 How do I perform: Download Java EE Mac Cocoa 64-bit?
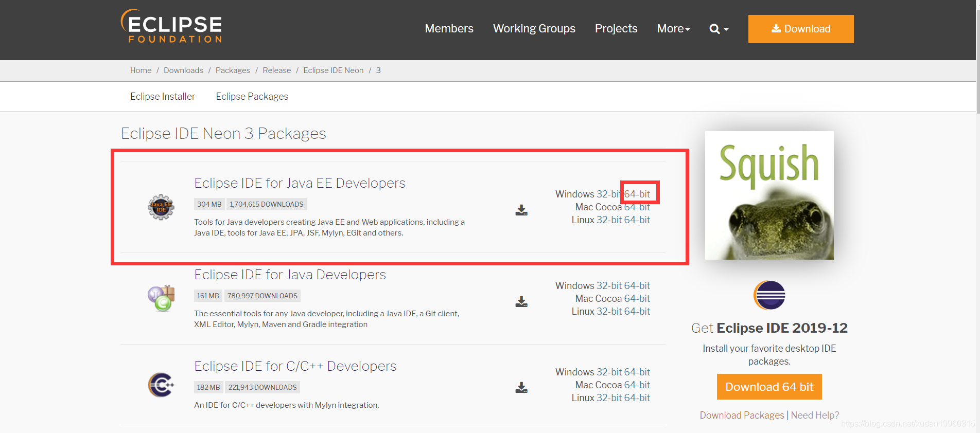click(637, 207)
